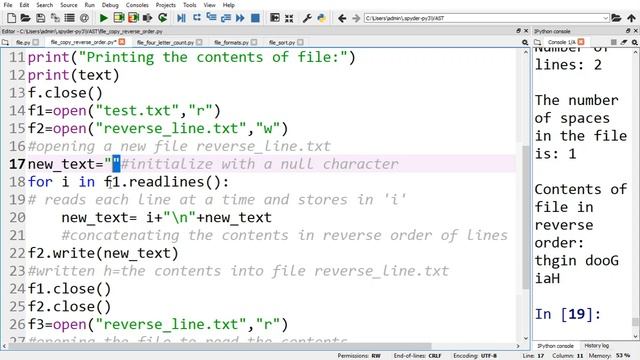Open the file list management icon

[x=69, y=18]
